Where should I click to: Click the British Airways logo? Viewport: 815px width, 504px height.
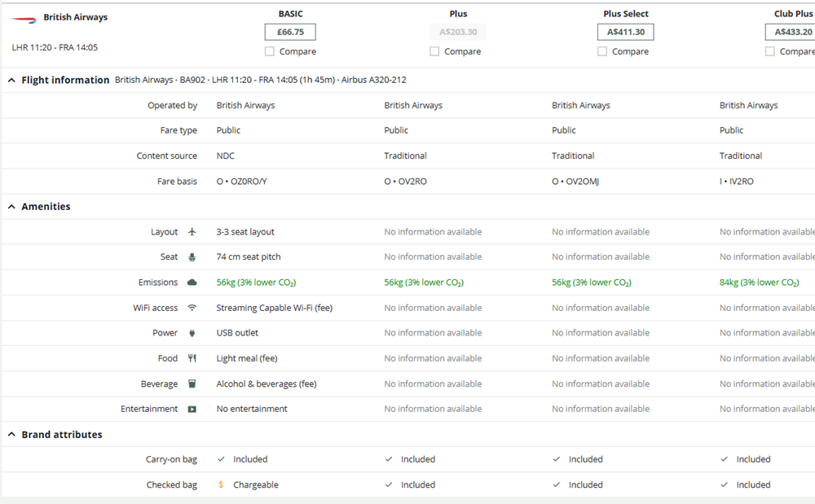coord(24,18)
